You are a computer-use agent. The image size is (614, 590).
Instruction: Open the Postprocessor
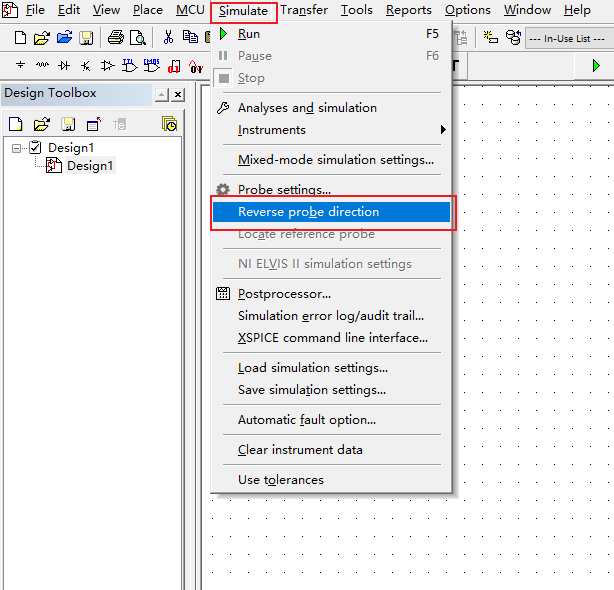[331, 294]
